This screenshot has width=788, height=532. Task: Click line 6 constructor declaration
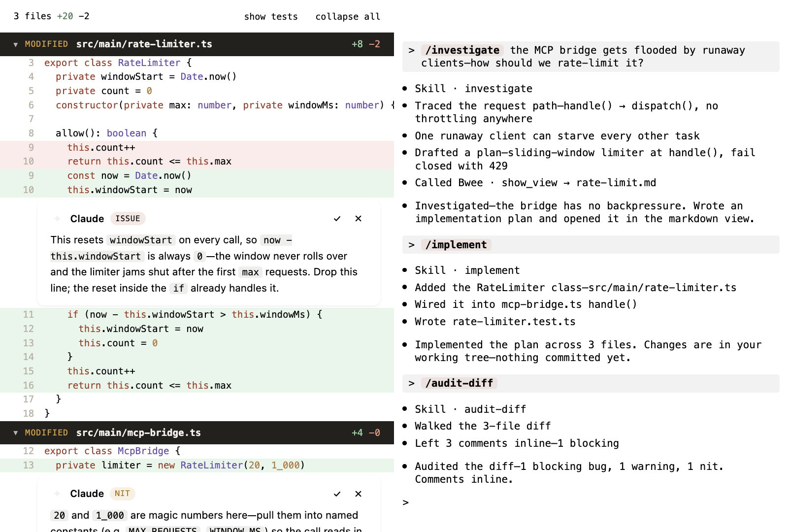(x=197, y=105)
